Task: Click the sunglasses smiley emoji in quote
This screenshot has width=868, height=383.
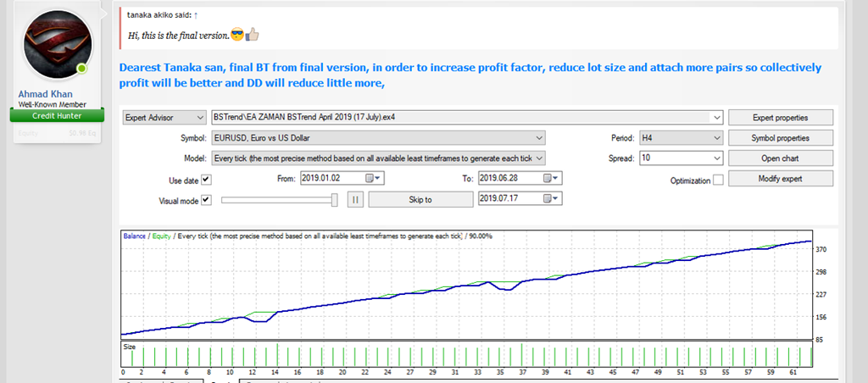Action: tap(237, 35)
